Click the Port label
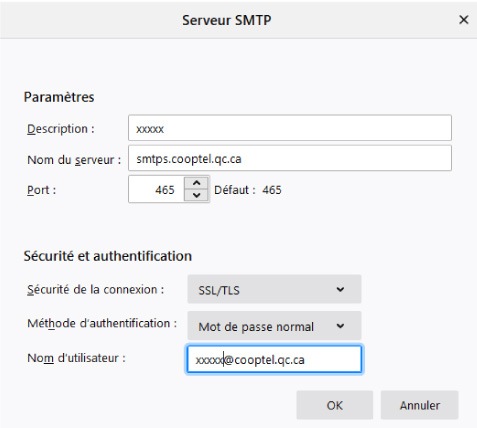This screenshot has width=477, height=428. (x=41, y=190)
